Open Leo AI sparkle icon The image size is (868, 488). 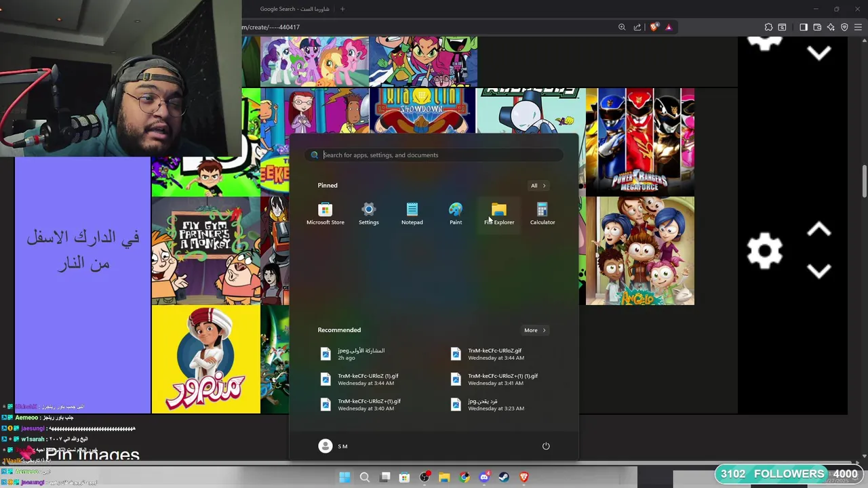831,27
